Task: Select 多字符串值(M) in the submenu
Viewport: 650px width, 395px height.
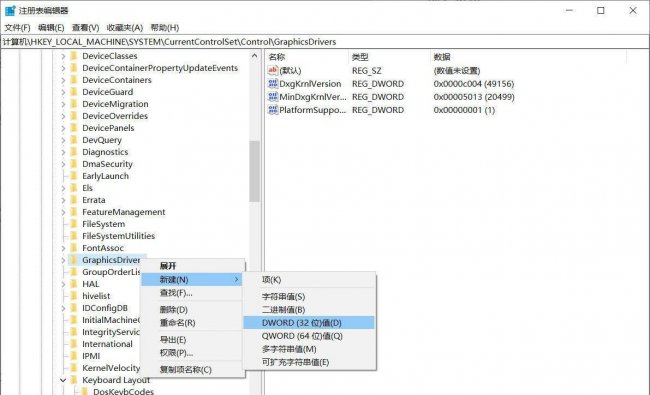Action: point(309,349)
